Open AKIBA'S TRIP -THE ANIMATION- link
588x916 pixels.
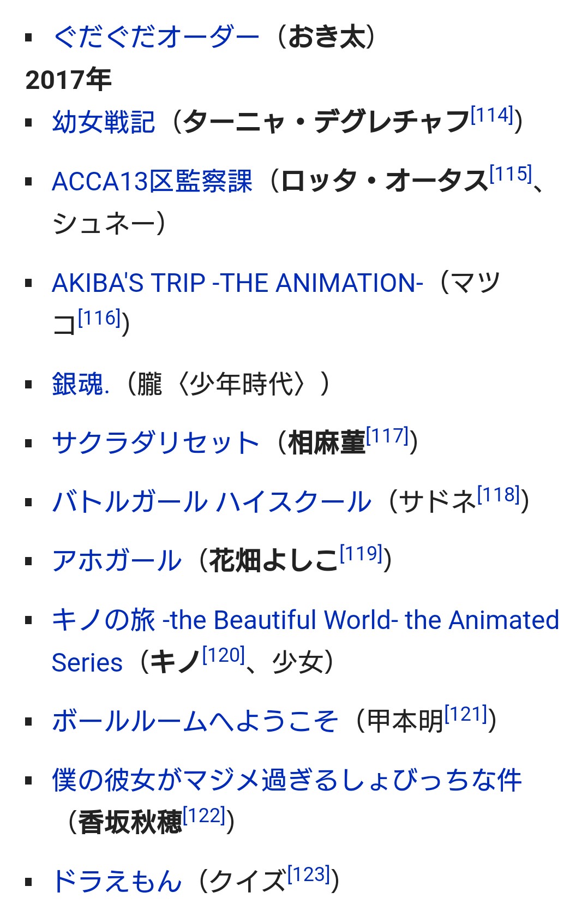point(237,283)
